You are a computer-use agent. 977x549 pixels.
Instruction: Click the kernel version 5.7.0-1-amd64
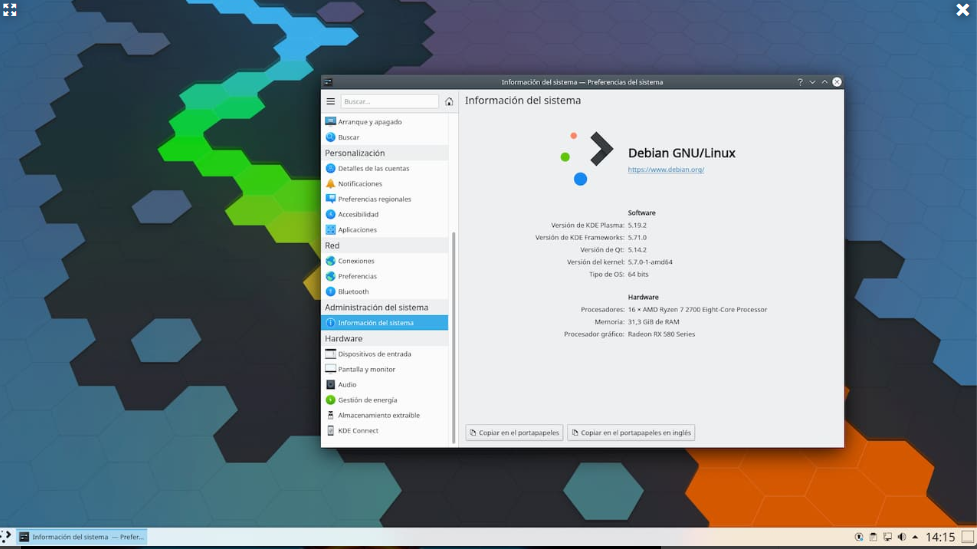650,262
